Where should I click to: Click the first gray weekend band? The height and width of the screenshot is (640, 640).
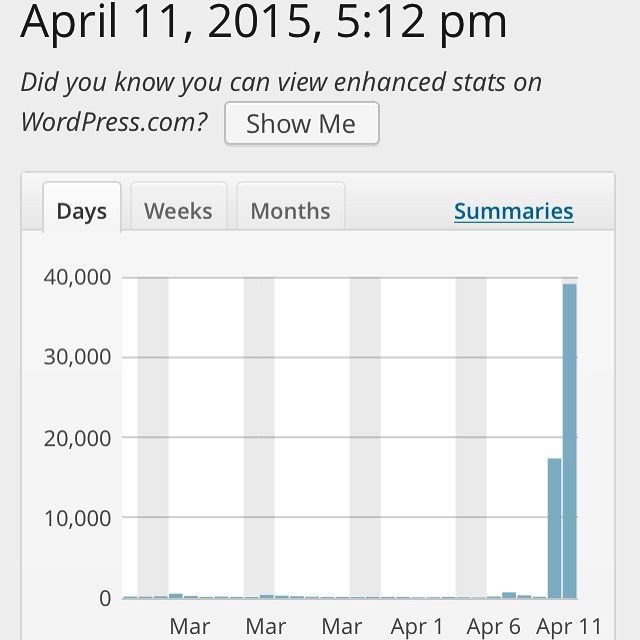pos(153,438)
